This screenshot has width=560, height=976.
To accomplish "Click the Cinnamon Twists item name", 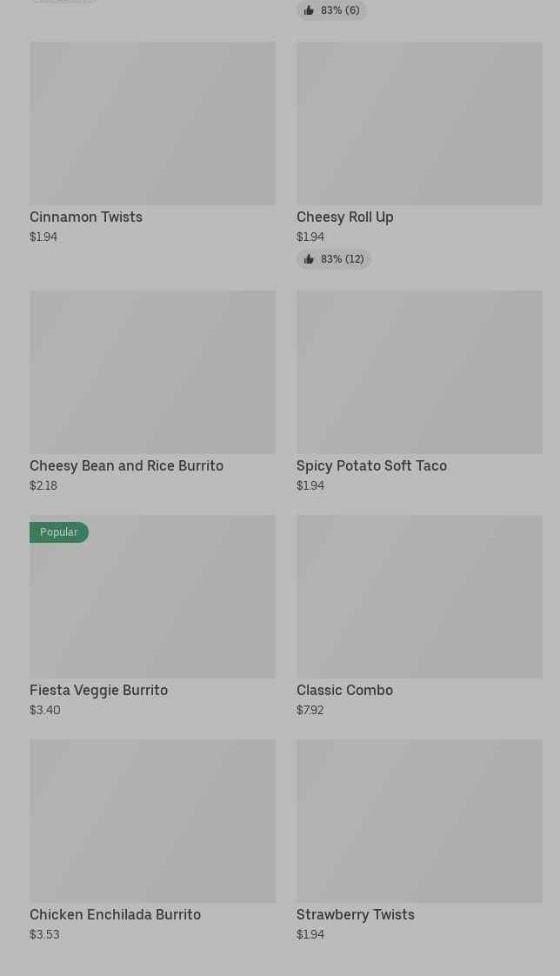I will click(86, 217).
